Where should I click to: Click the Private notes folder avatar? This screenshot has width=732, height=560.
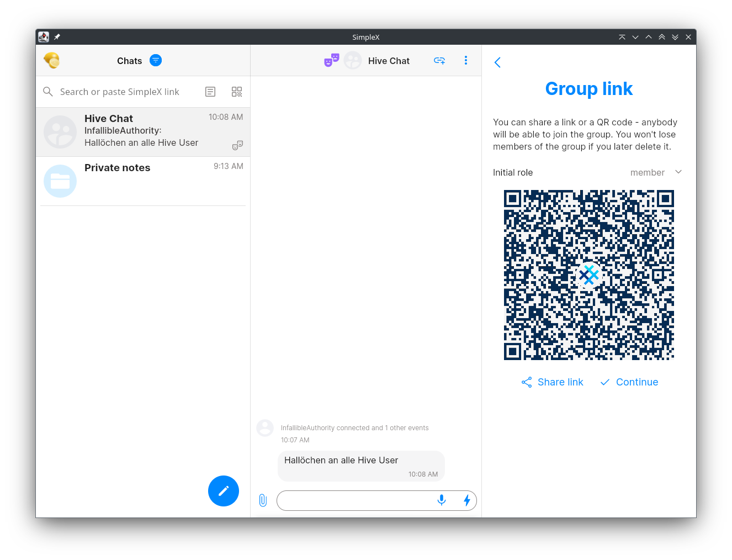60,181
